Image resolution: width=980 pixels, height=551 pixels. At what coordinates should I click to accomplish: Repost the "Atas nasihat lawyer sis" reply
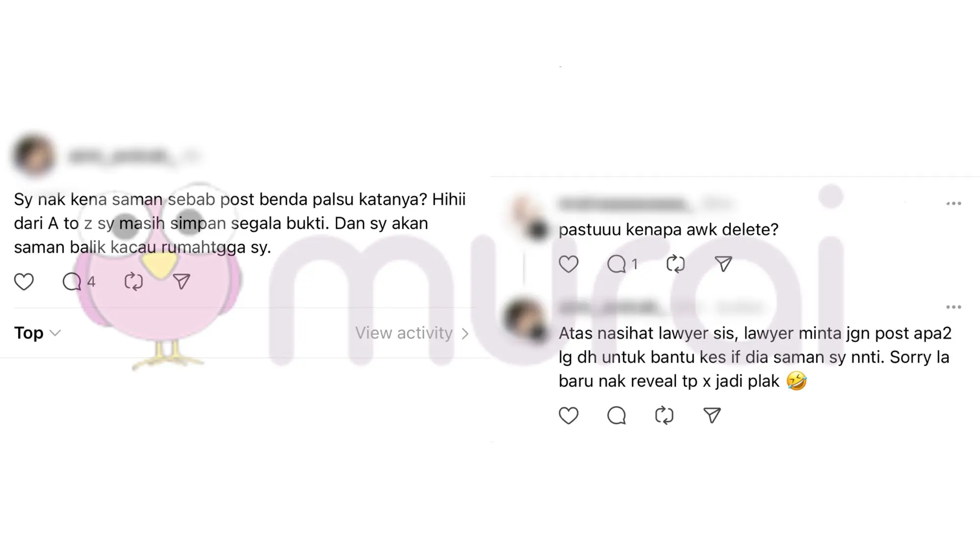664,415
